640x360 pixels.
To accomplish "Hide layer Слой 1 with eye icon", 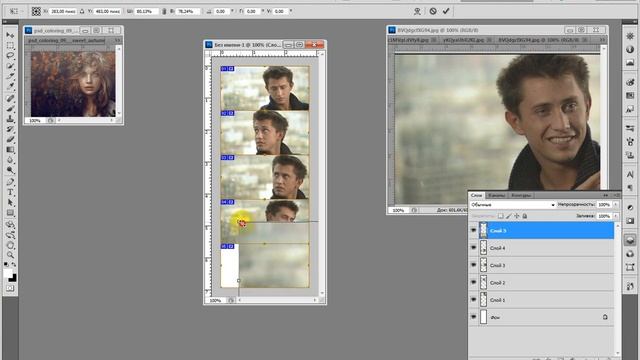I will tap(473, 300).
